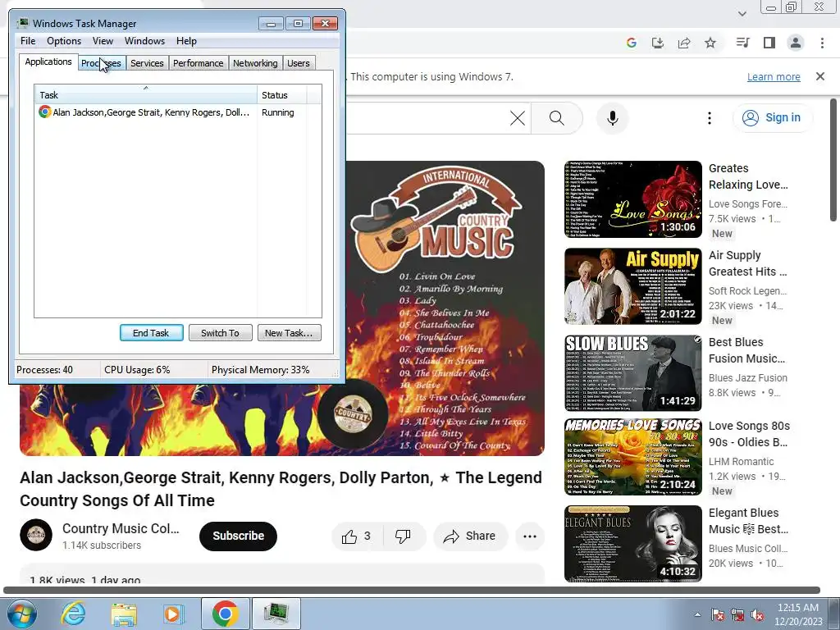Click the share page icon in Chrome
The image size is (840, 630).
[x=684, y=43]
